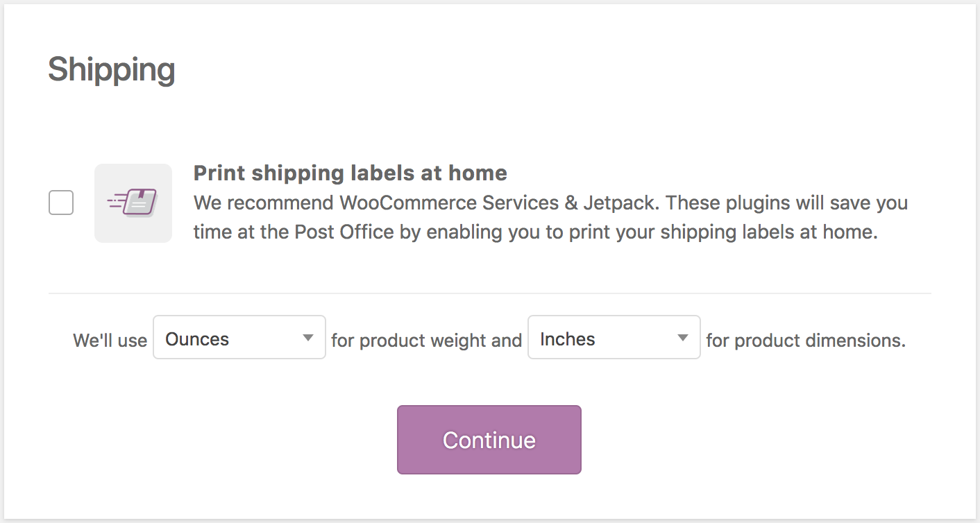Image resolution: width=980 pixels, height=523 pixels.
Task: Click the flying package shipping icon
Action: tap(132, 203)
